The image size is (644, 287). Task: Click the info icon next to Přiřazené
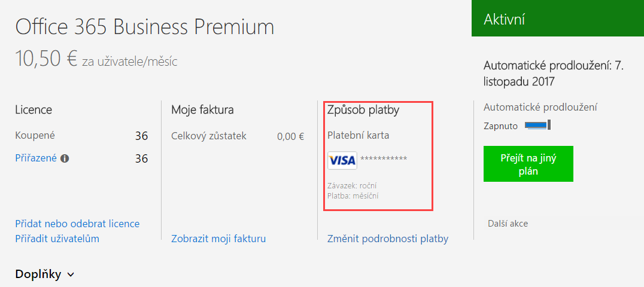click(65, 158)
